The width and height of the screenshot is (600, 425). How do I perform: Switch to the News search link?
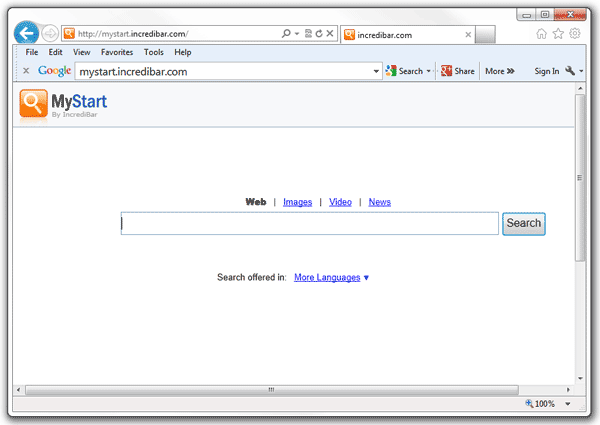[380, 202]
